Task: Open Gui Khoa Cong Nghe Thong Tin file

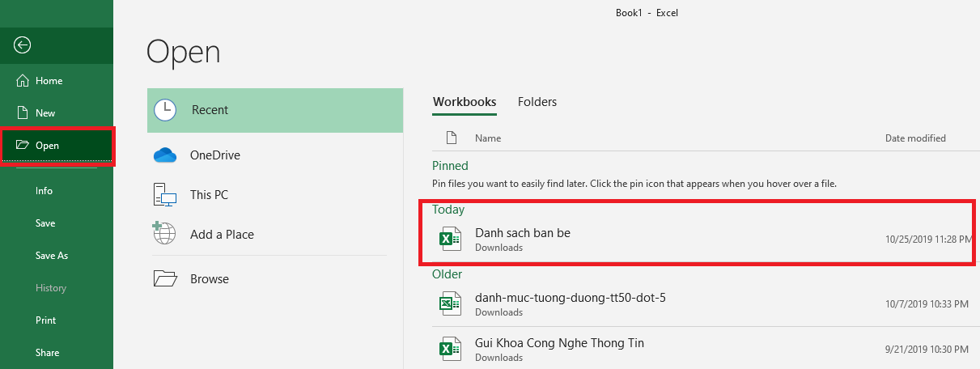Action: point(559,343)
